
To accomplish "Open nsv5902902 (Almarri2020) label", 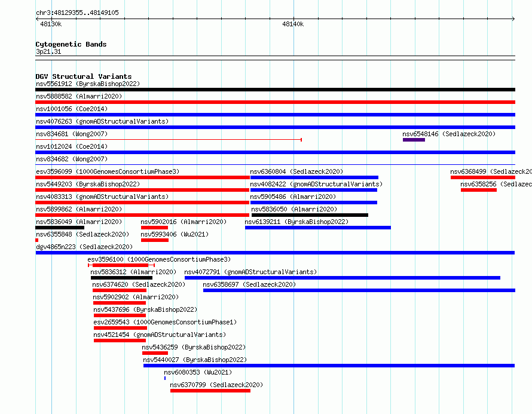I will pyautogui.click(x=136, y=297).
